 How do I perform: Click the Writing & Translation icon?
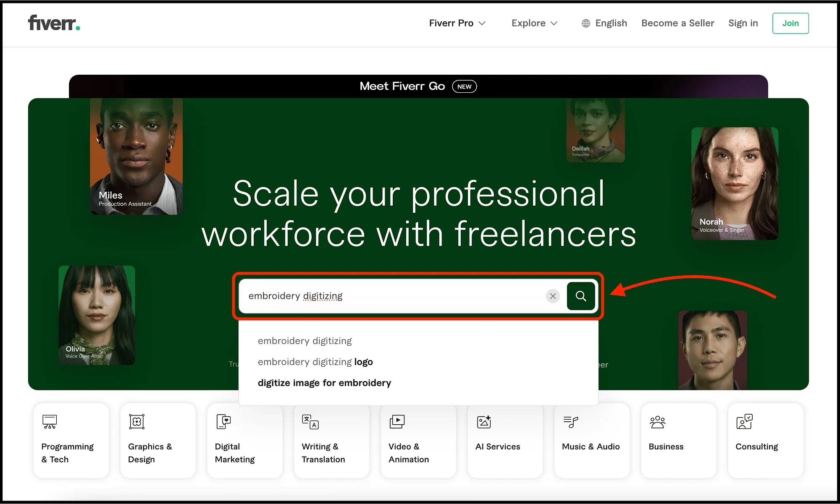point(310,422)
